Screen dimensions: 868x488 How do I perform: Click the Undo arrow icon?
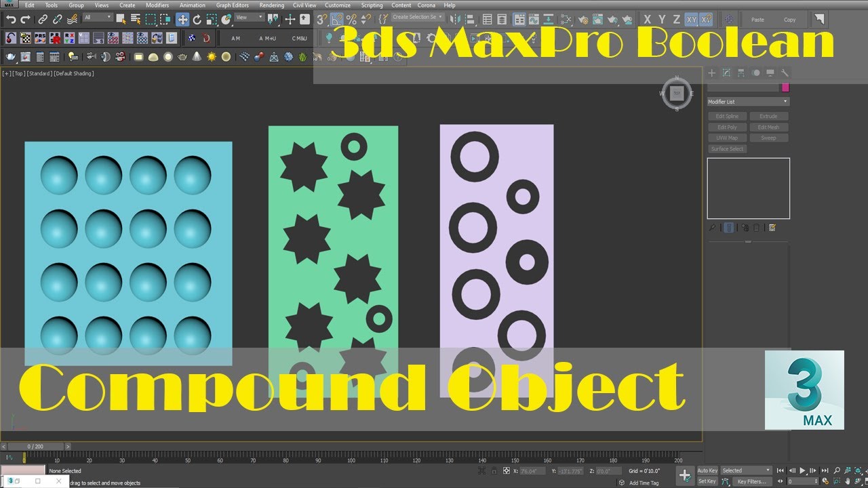(x=11, y=20)
